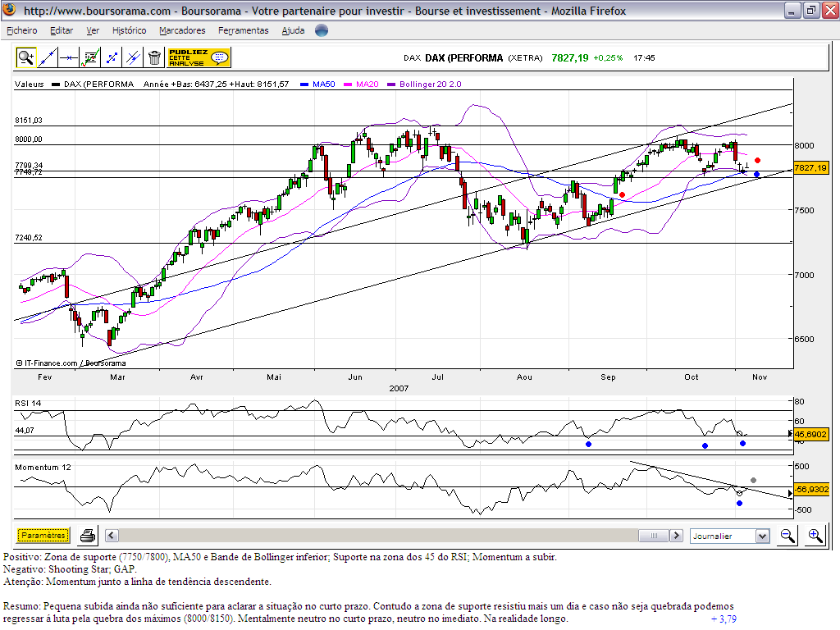Open the Ferramentas menu

coord(243,30)
